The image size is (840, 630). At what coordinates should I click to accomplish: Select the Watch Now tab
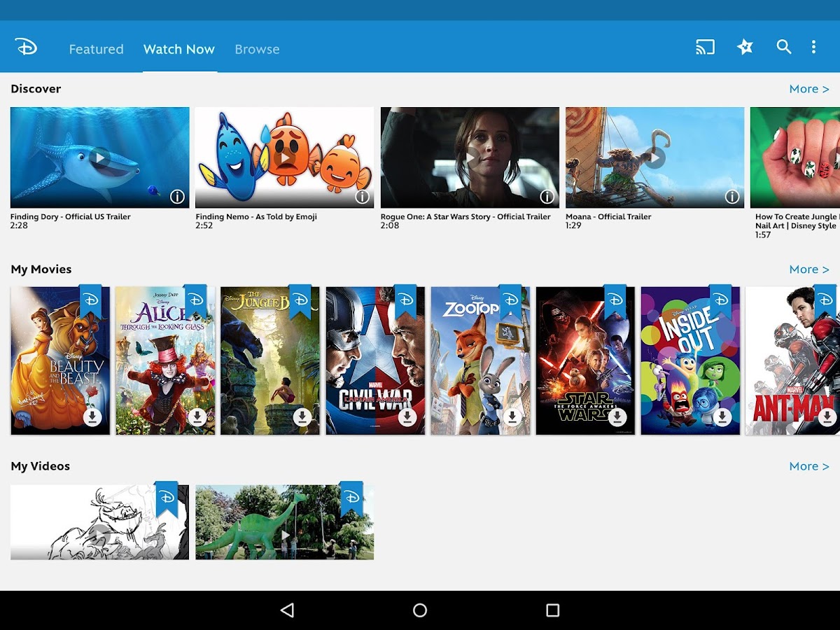point(179,49)
